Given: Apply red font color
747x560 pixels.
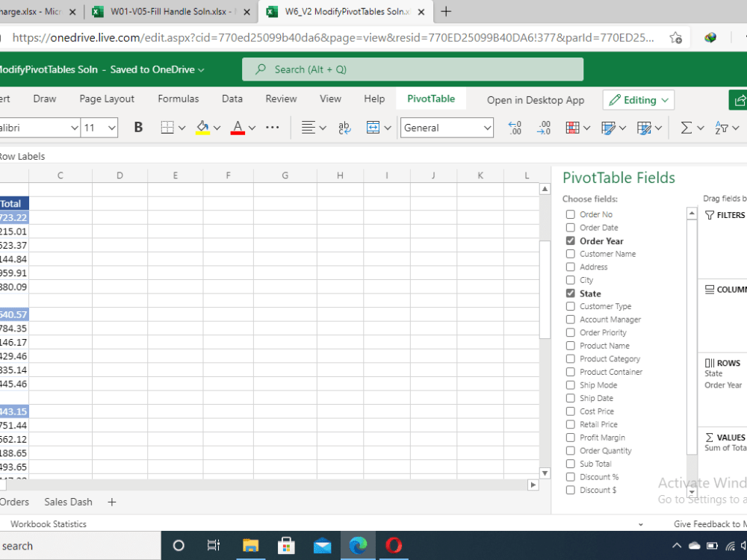Looking at the screenshot, I should click(x=238, y=127).
